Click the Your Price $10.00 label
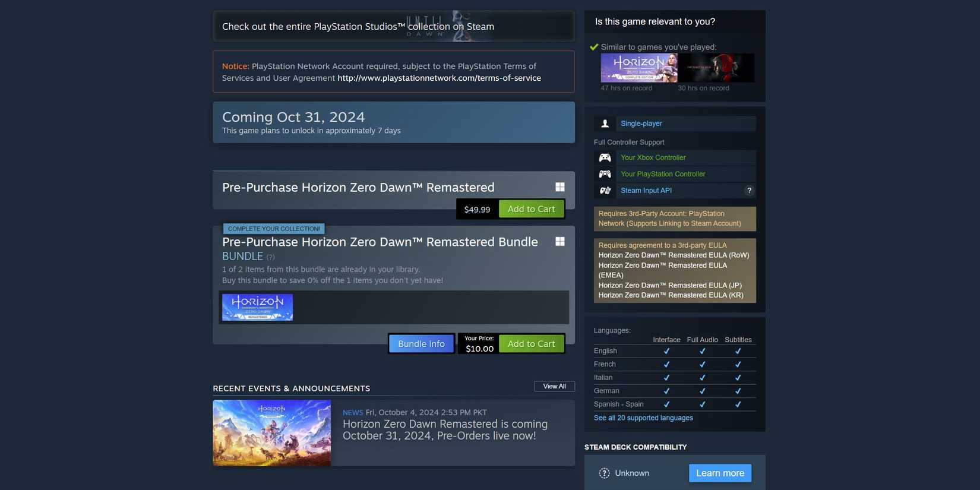This screenshot has width=980, height=490. (479, 344)
